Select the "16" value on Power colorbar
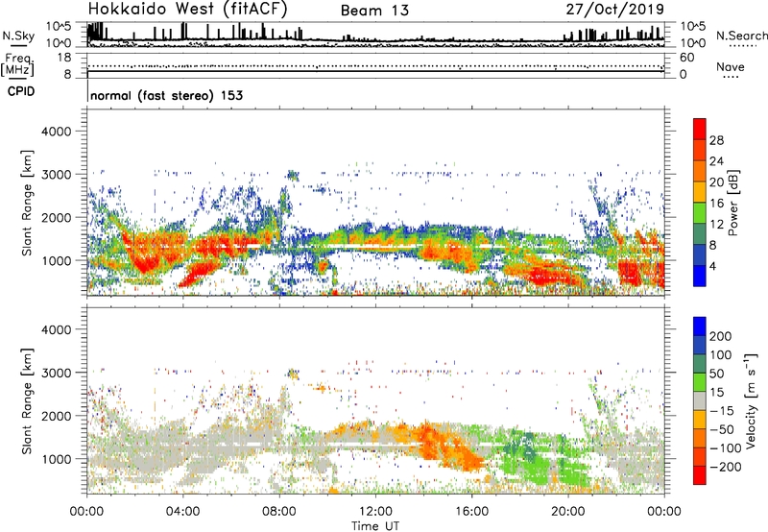 pyautogui.click(x=716, y=204)
